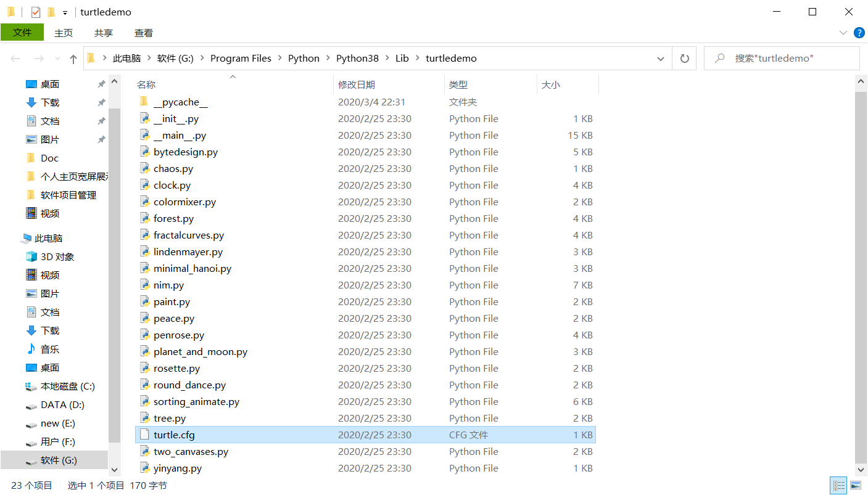The image size is (868, 495).
Task: Click the 本地磁盘 (C:) drive icon
Action: (x=31, y=387)
